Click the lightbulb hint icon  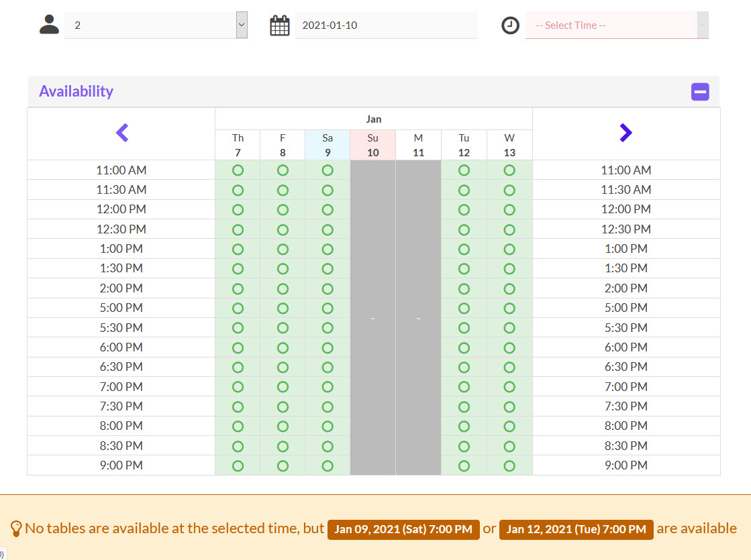16,529
